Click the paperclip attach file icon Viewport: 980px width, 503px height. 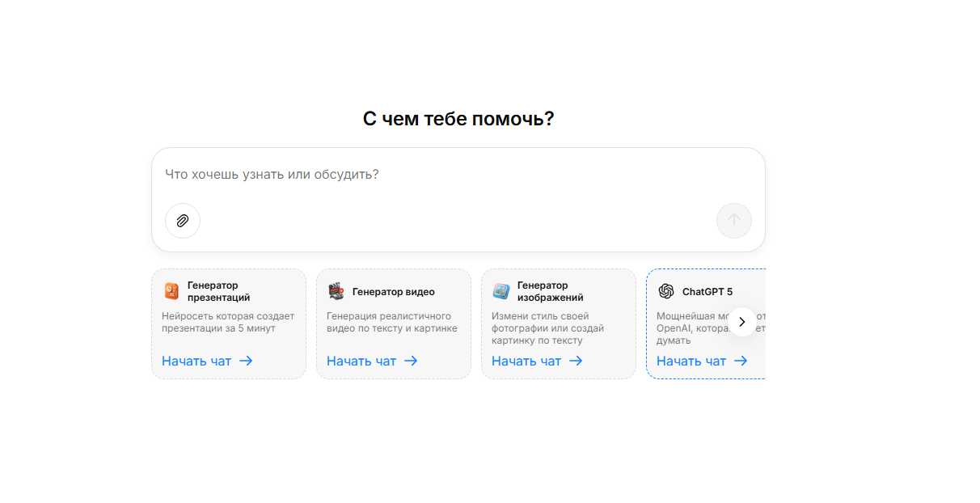(183, 221)
